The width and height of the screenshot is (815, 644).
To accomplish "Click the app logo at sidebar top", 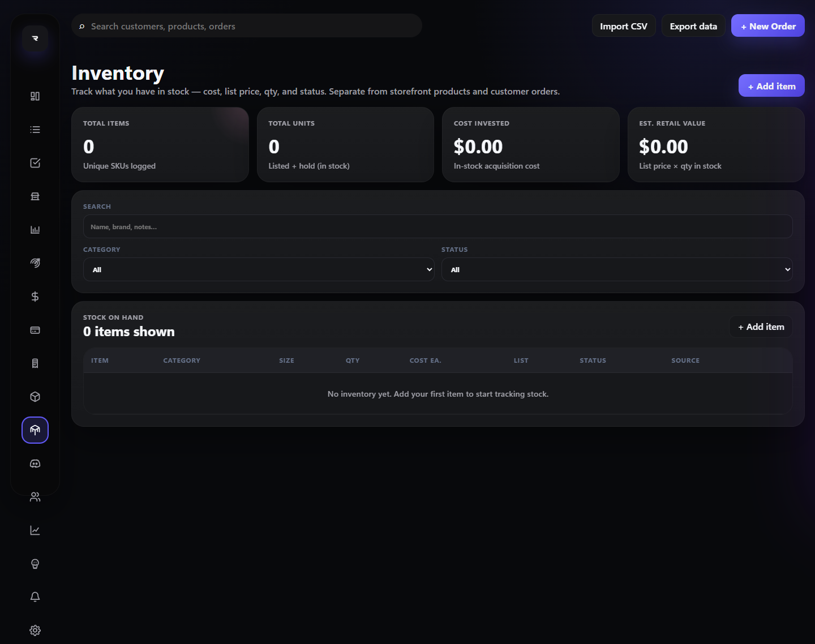I will tap(35, 38).
